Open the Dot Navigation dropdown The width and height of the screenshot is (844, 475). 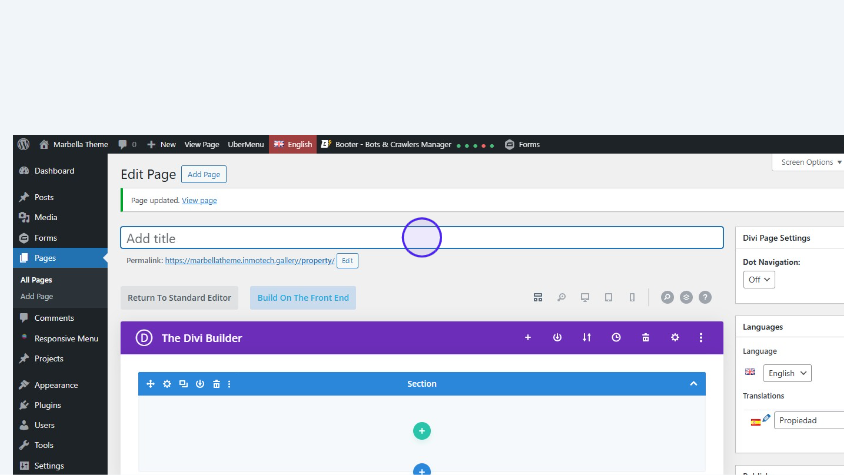point(760,280)
